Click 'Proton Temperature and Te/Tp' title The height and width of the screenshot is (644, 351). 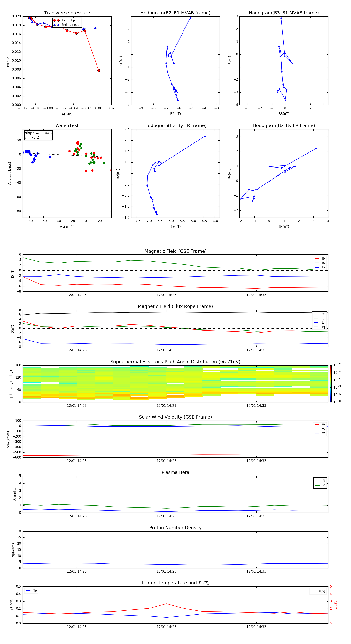pyautogui.click(x=175, y=583)
